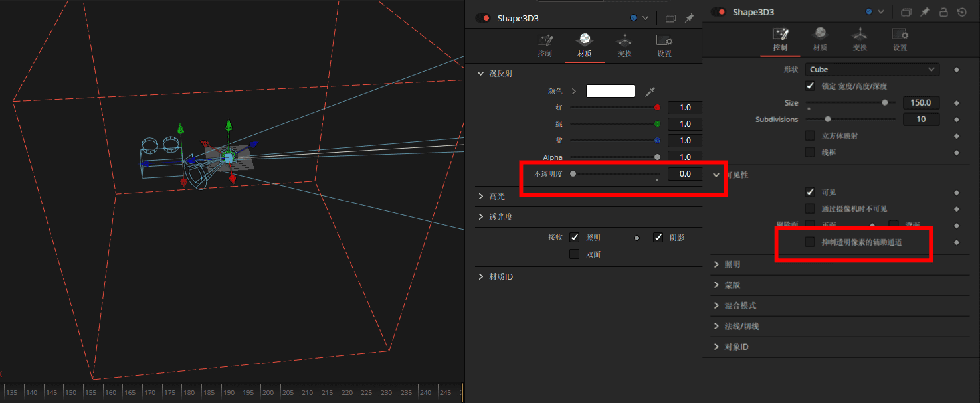Expand the 材质ID section header
Screen dimensions: 980x403
coord(500,277)
